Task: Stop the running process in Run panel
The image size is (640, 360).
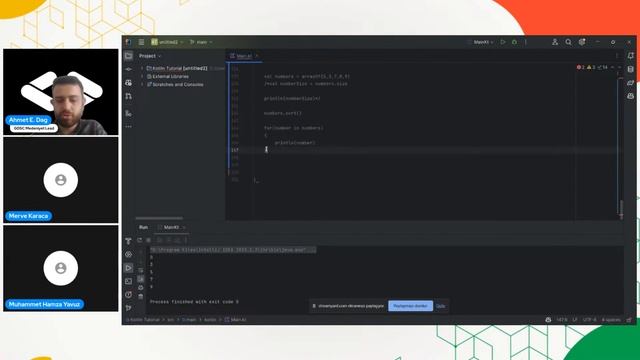Action: coord(149,240)
